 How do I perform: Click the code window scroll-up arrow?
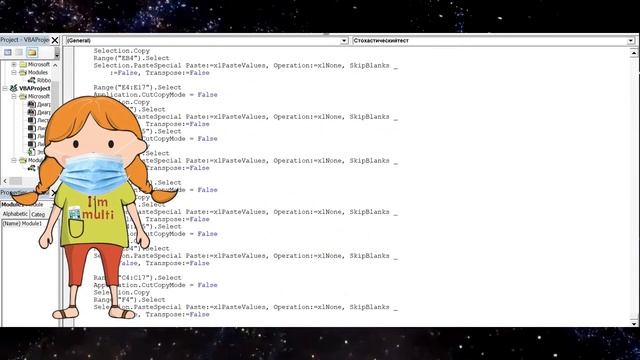(634, 53)
